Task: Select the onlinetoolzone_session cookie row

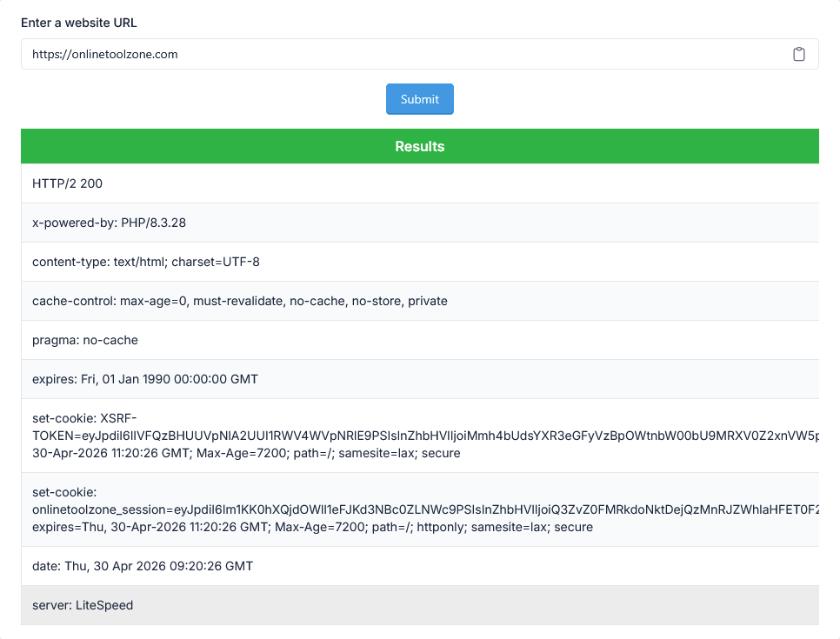Action: point(419,509)
